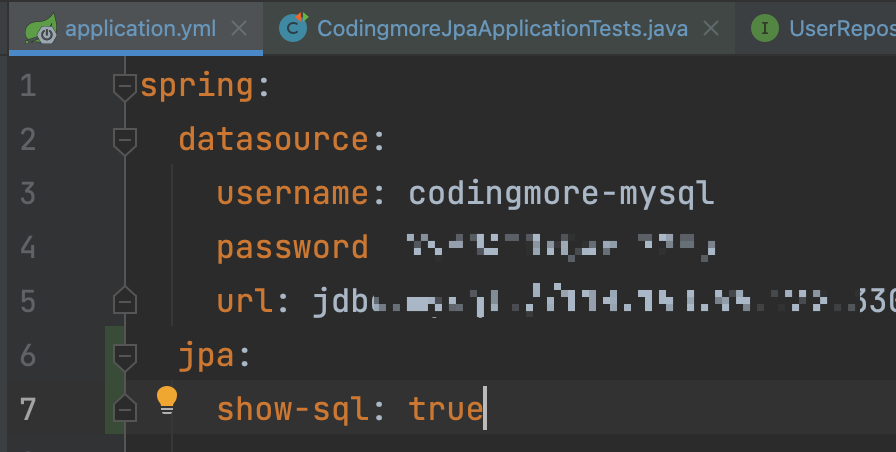Click the Spring icon on application.yml tab

pyautogui.click(x=41, y=27)
